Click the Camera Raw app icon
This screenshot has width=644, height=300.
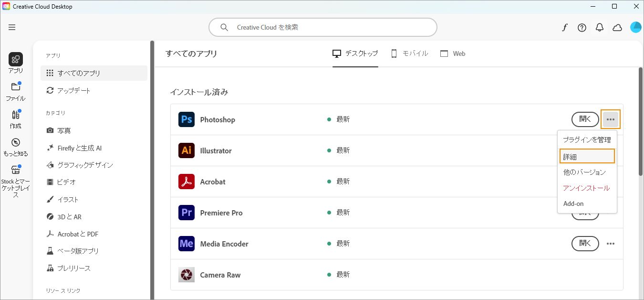[187, 275]
